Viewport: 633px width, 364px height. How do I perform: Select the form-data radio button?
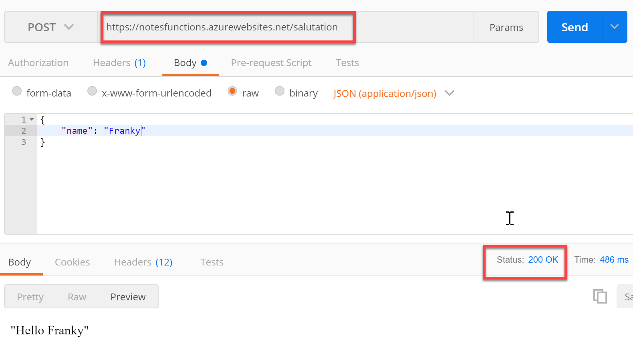(17, 91)
